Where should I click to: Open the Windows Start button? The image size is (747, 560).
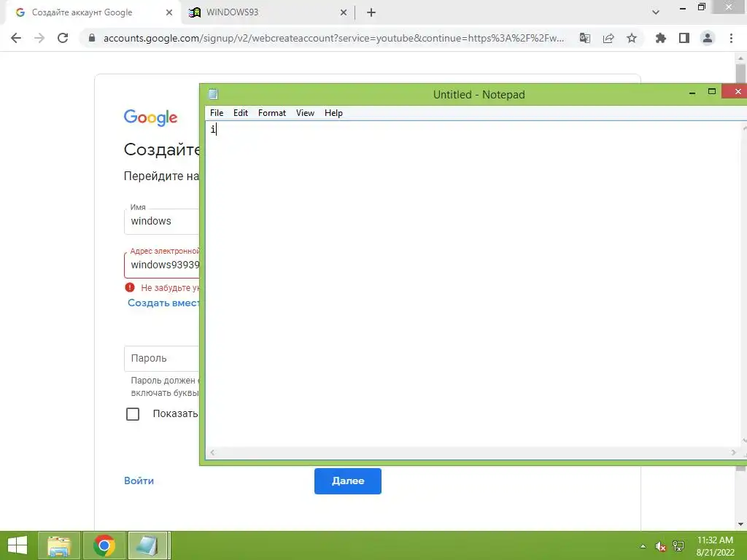(x=18, y=545)
